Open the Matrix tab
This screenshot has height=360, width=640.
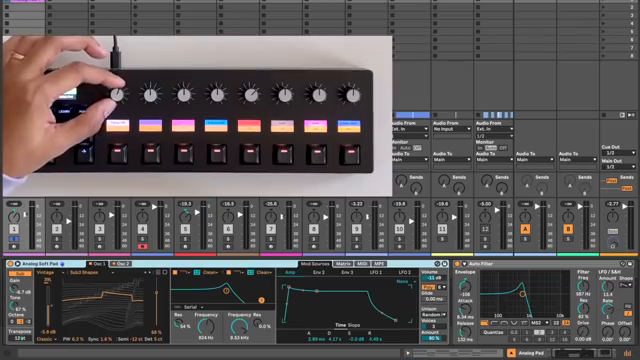coord(343,264)
